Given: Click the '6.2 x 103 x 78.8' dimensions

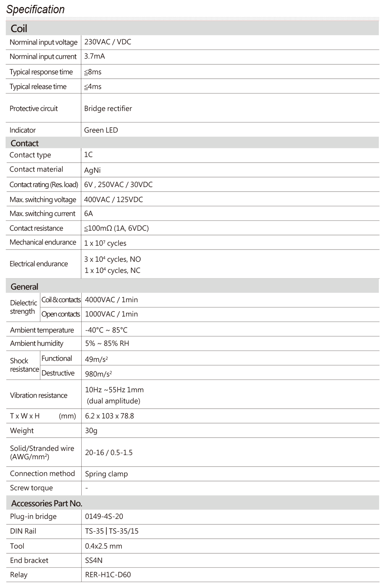Looking at the screenshot, I should click(109, 416).
